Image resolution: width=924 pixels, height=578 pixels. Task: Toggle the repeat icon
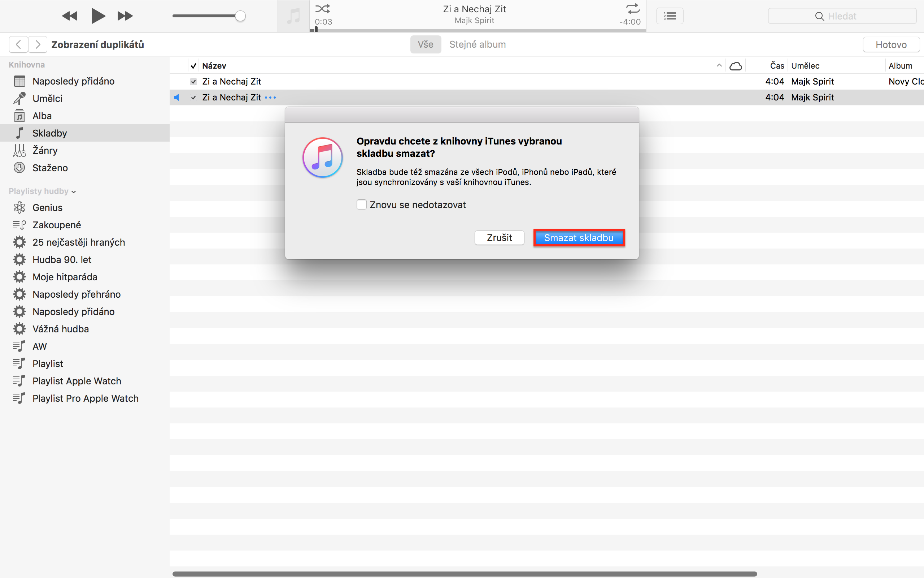[x=633, y=8]
